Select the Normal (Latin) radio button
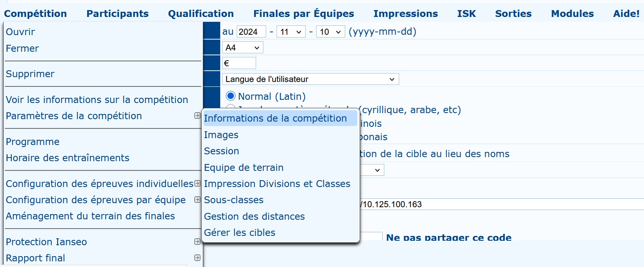The height and width of the screenshot is (267, 644). coord(231,96)
